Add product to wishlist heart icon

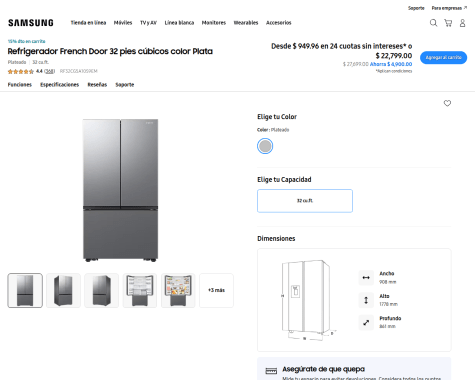[x=447, y=103]
